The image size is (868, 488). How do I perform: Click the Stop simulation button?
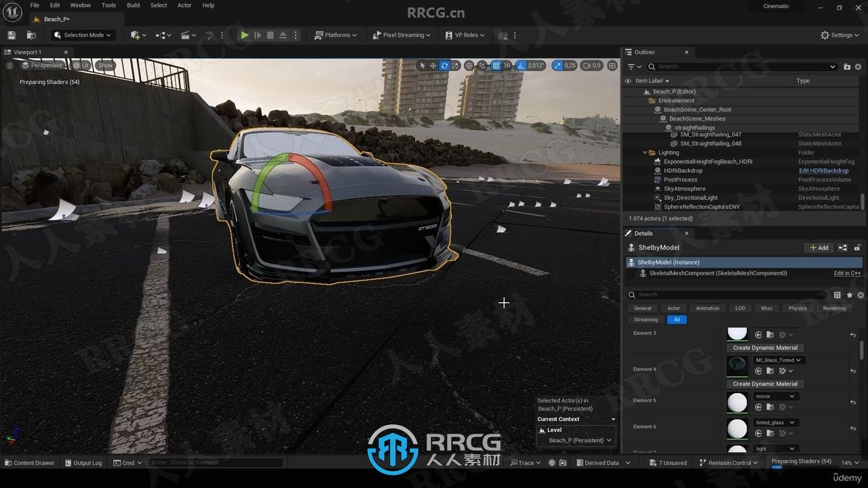[270, 35]
